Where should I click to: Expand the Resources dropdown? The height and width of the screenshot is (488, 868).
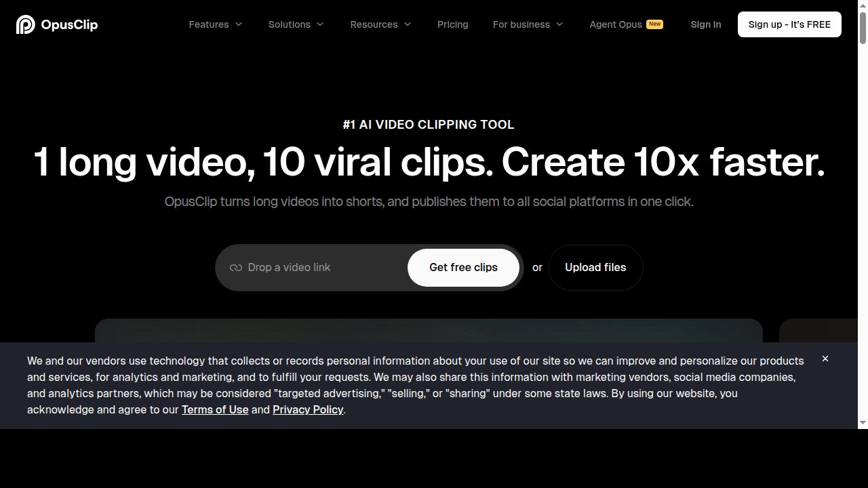coord(380,24)
